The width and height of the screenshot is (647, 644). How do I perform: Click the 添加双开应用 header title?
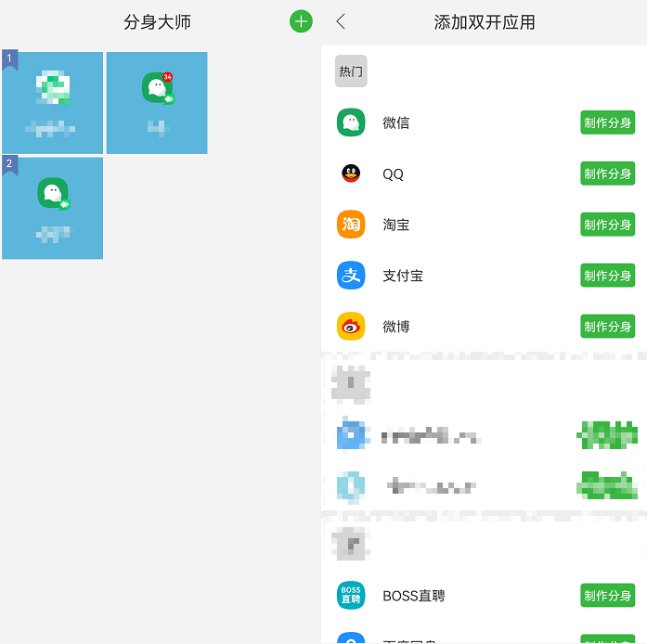point(485,22)
